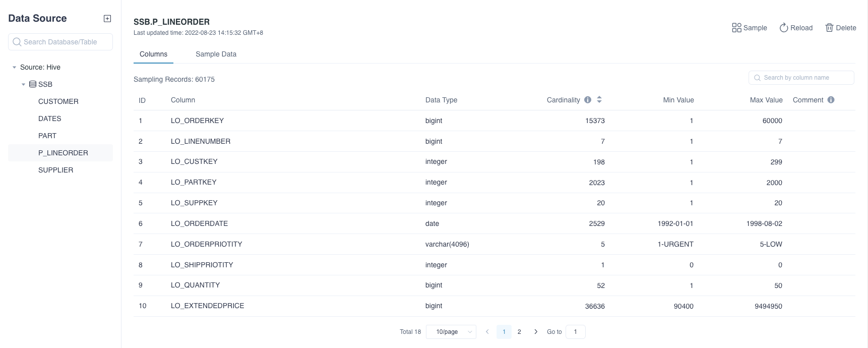Select the Columns tab

[153, 54]
